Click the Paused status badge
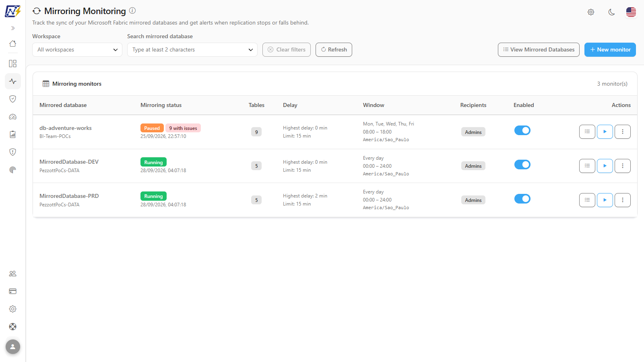Screen dimensions: 644x362 (x=152, y=128)
